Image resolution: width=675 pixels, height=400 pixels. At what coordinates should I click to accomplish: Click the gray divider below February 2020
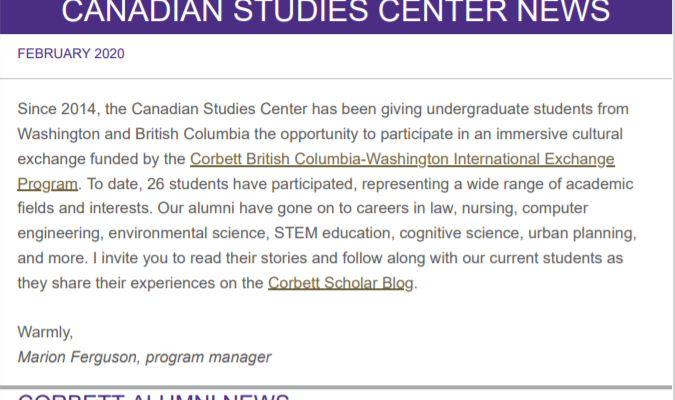(x=336, y=79)
